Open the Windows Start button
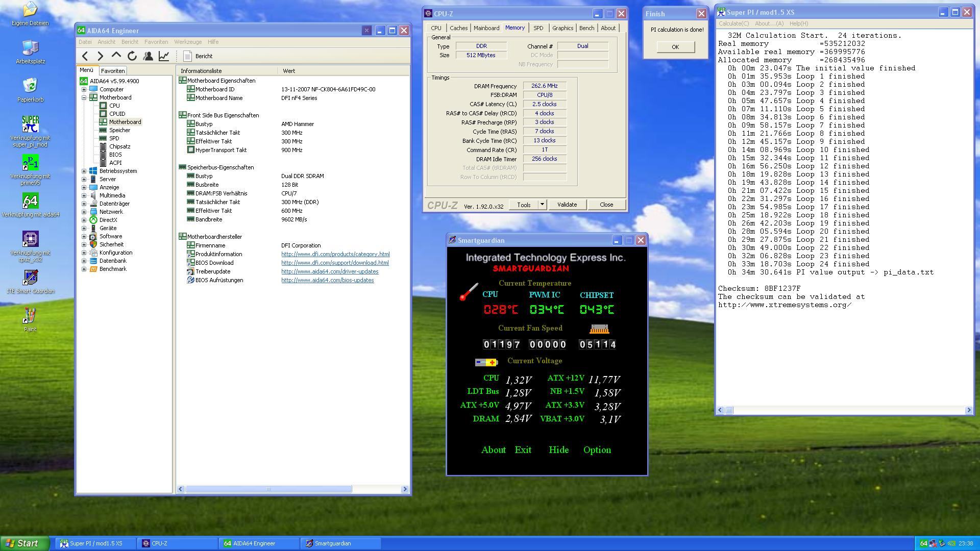Screen dimensions: 980x551 point(25,543)
